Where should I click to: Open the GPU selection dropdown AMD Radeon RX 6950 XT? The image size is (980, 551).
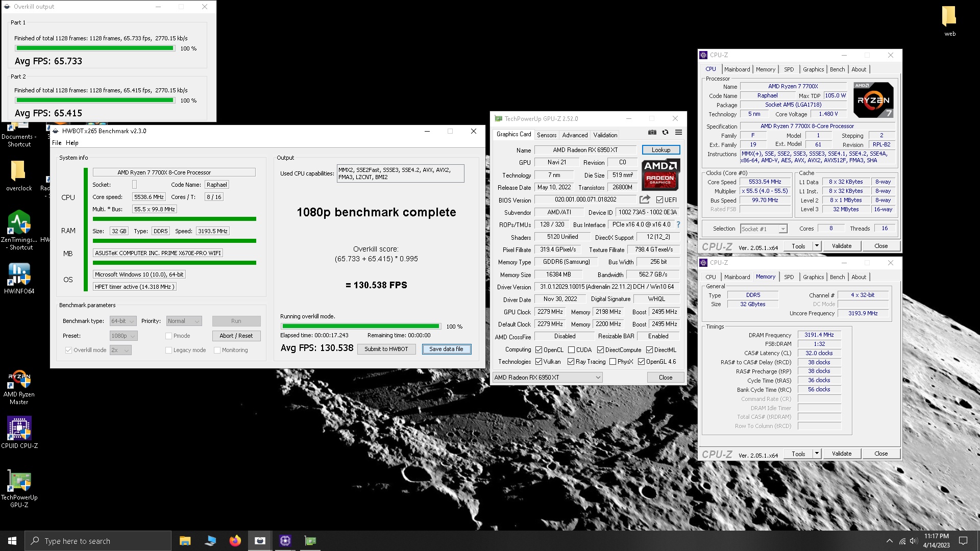tap(547, 378)
